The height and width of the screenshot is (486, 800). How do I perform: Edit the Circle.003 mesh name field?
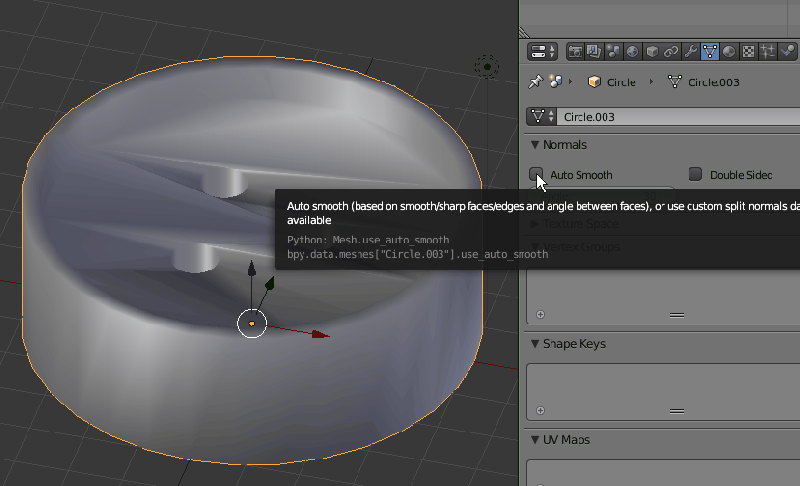point(679,117)
